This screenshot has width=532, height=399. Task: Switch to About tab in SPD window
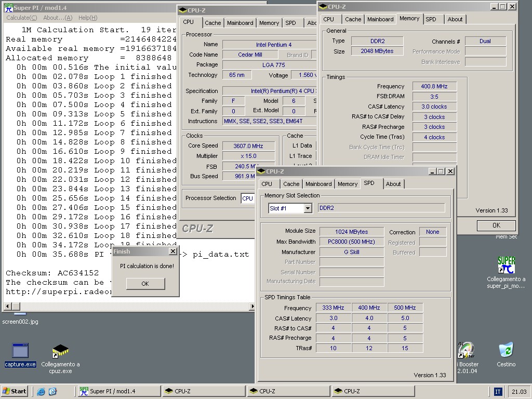[x=393, y=184]
